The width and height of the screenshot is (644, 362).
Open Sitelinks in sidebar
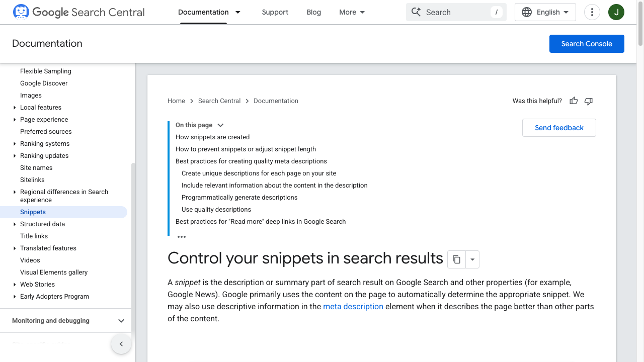(32, 180)
